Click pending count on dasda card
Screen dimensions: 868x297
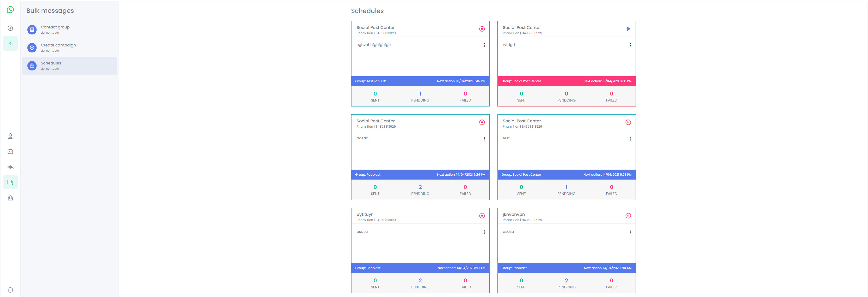(420, 187)
